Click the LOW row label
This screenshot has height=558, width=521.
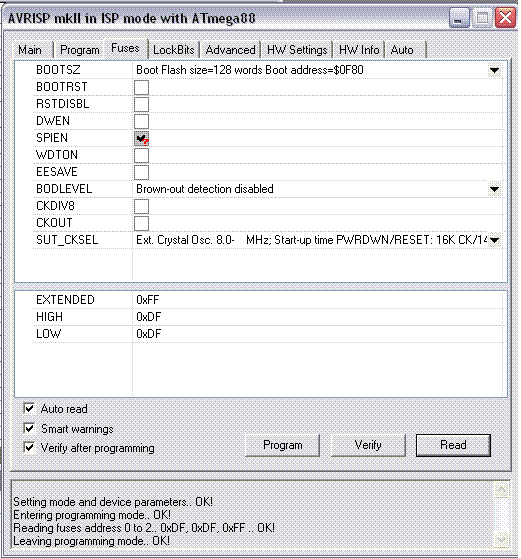(49, 334)
